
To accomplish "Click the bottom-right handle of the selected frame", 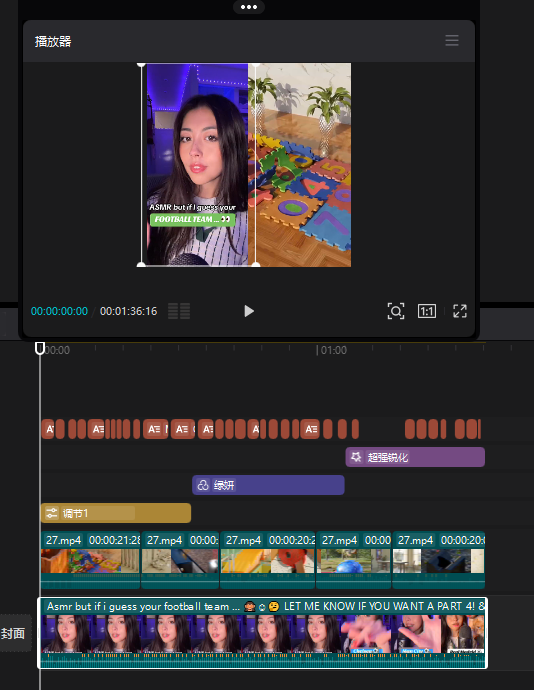I will 255,264.
